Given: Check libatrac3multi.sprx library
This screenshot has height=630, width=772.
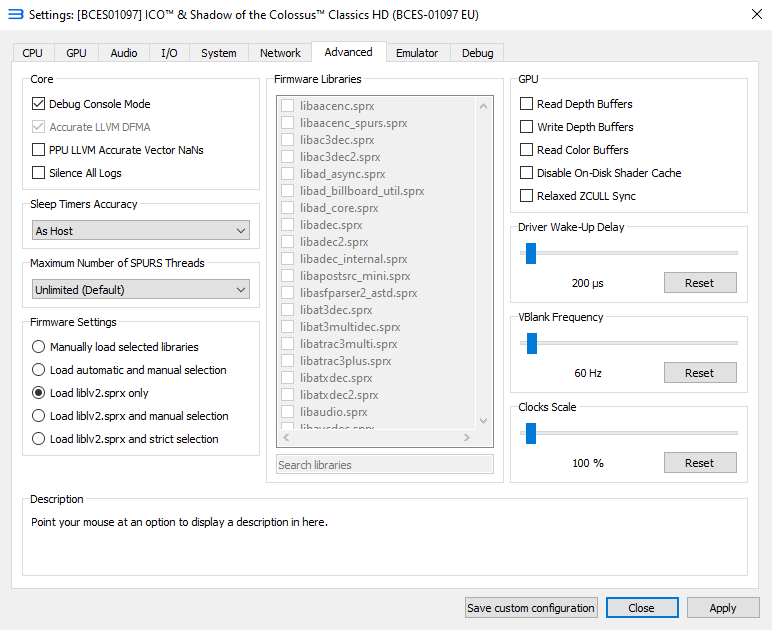Looking at the screenshot, I should [x=288, y=344].
